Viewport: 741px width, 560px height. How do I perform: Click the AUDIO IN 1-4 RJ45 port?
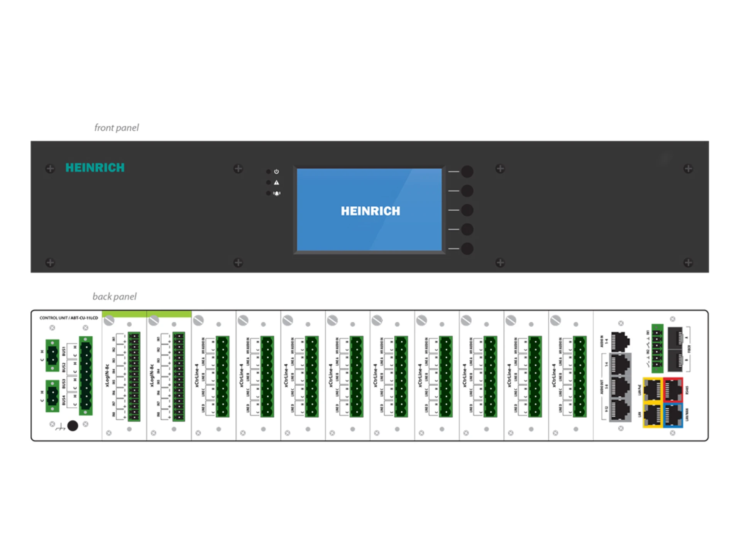coord(620,341)
